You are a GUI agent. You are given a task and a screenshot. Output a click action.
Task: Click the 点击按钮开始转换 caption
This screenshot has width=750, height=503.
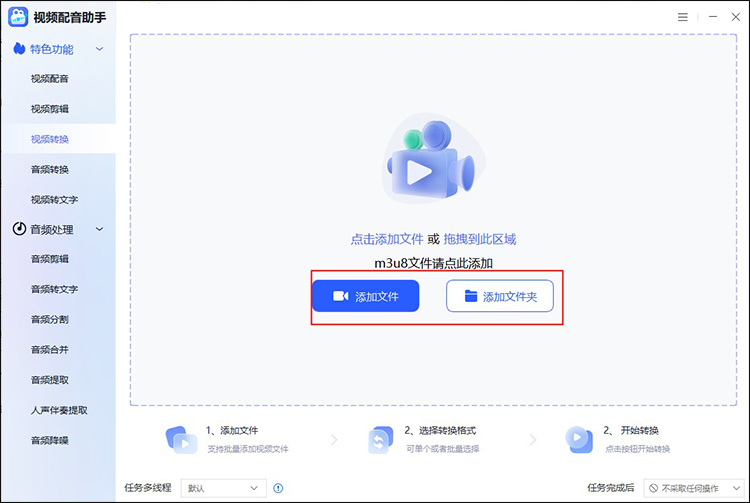tap(638, 449)
